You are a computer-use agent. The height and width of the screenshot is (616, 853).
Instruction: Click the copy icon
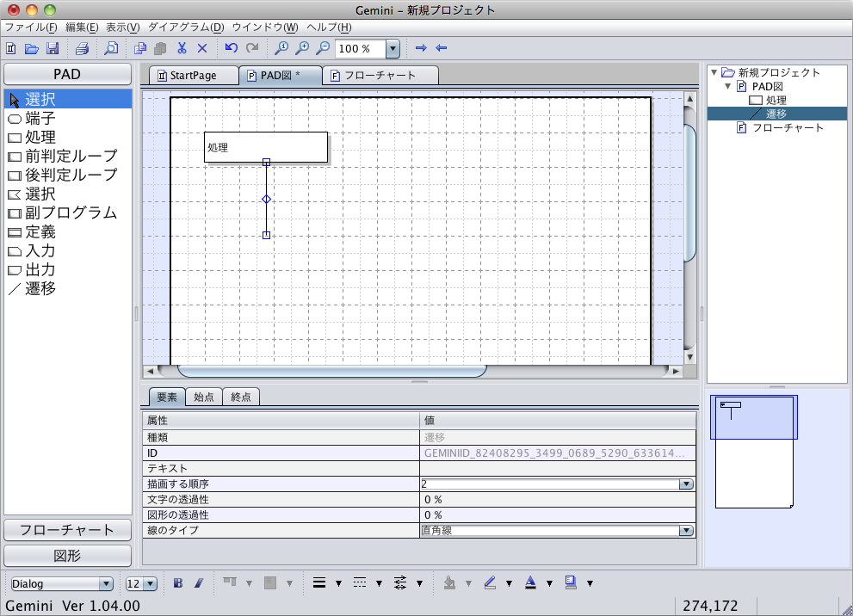click(x=139, y=48)
